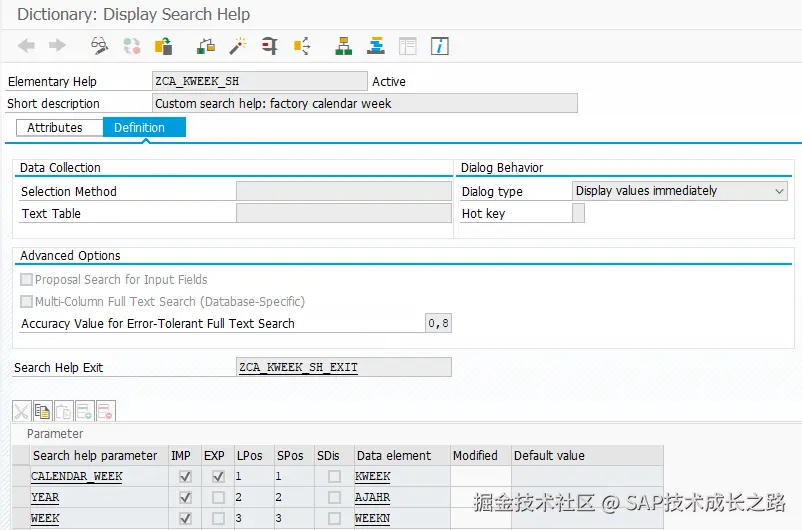Switch to Display/Change mode with glasses-pencil icon
This screenshot has height=530, width=802.
click(100, 46)
